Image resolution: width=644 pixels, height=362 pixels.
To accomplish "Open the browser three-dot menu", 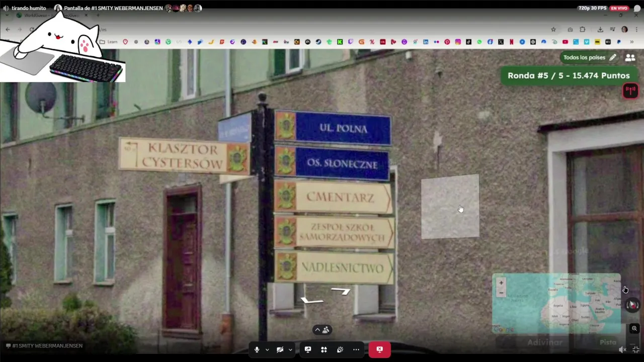I will click(x=636, y=30).
